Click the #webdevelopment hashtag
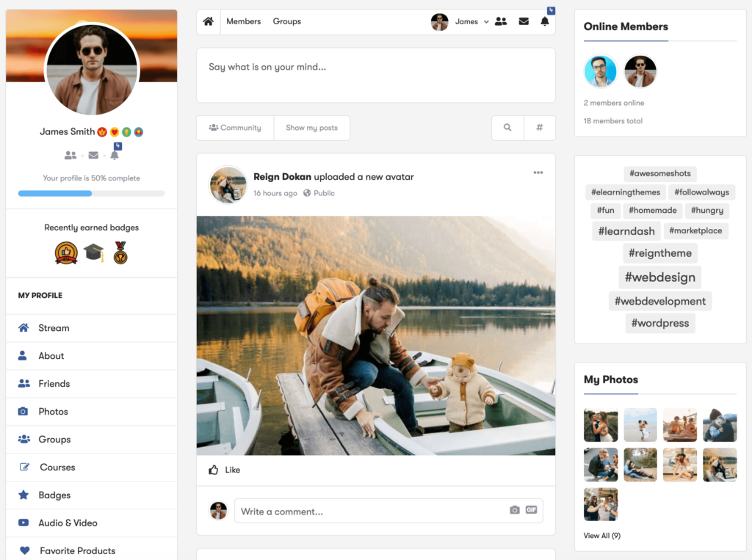This screenshot has width=752, height=560. pos(660,301)
